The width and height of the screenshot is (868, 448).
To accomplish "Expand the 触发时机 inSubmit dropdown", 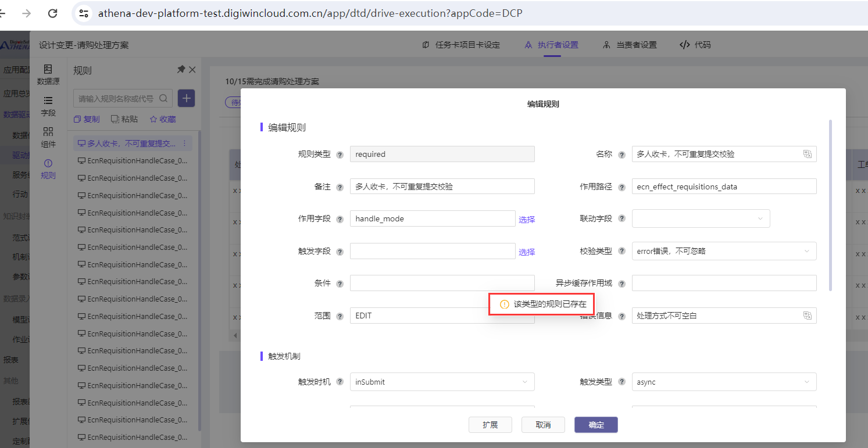I will pos(442,382).
